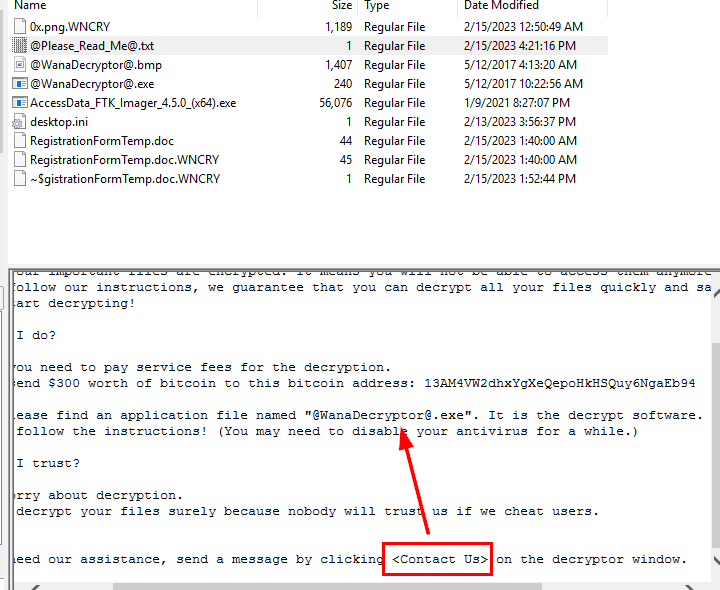Screen dimensions: 720x590
Task: Click quoted "@WanaDecryptor@.exe" in the note text
Action: (x=388, y=415)
